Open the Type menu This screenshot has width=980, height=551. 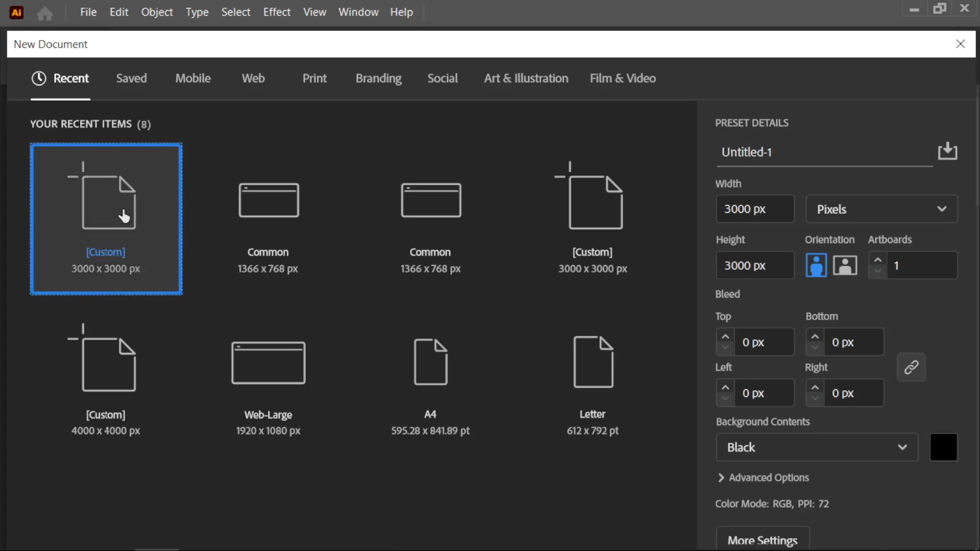pyautogui.click(x=197, y=12)
